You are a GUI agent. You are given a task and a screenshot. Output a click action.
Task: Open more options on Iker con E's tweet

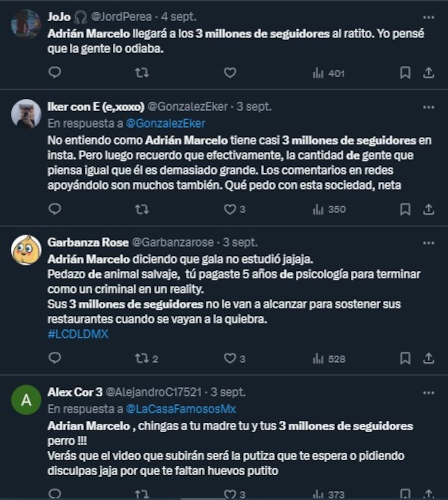(x=429, y=108)
